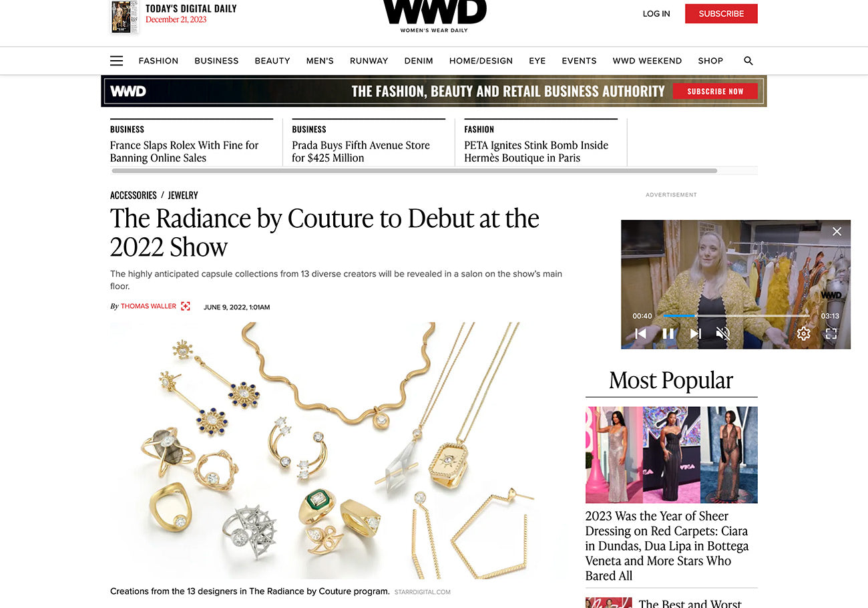
Task: Open the Runway menu
Action: click(x=369, y=61)
